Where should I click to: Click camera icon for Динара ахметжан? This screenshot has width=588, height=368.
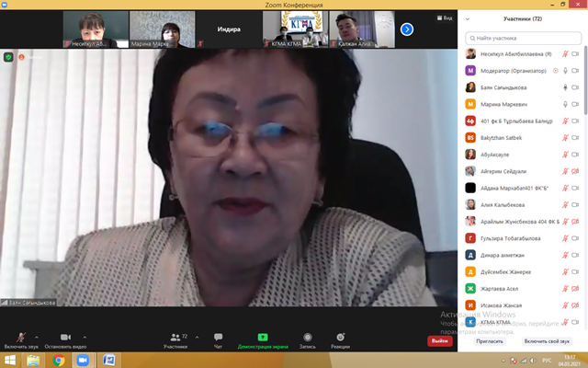[575, 255]
